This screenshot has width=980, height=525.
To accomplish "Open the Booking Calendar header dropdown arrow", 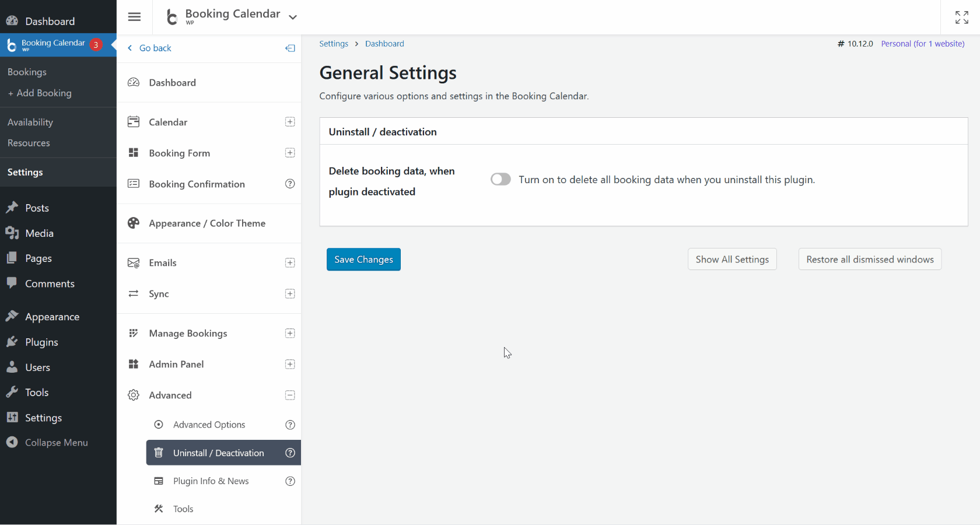I will tap(293, 17).
